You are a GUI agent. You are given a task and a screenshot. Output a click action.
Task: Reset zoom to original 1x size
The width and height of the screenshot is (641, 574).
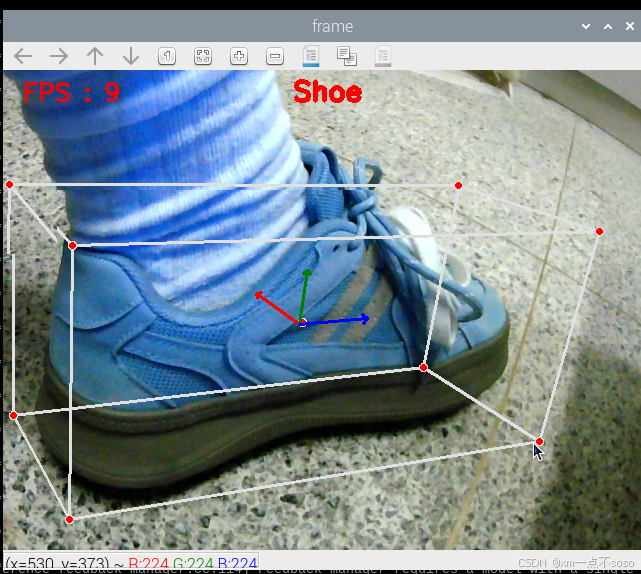[x=167, y=56]
